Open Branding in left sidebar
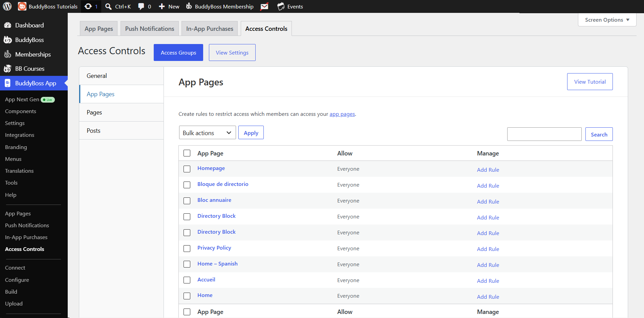The width and height of the screenshot is (644, 318). [16, 147]
